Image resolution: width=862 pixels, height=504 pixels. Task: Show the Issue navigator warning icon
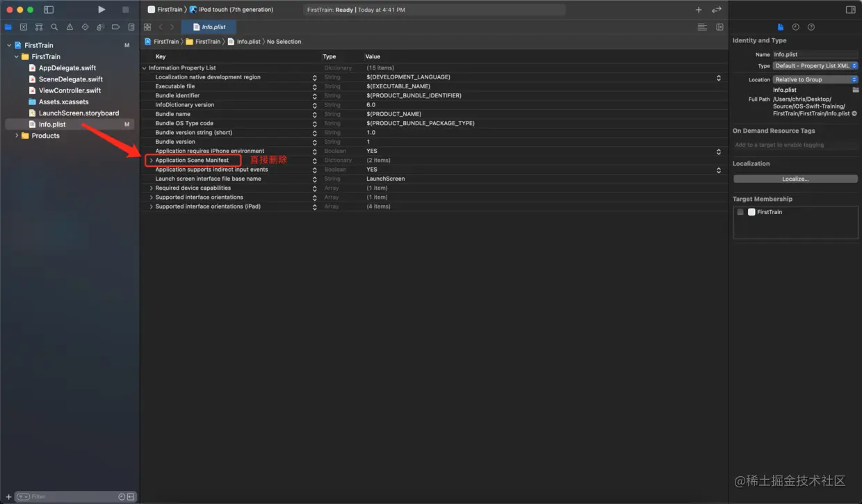[70, 26]
